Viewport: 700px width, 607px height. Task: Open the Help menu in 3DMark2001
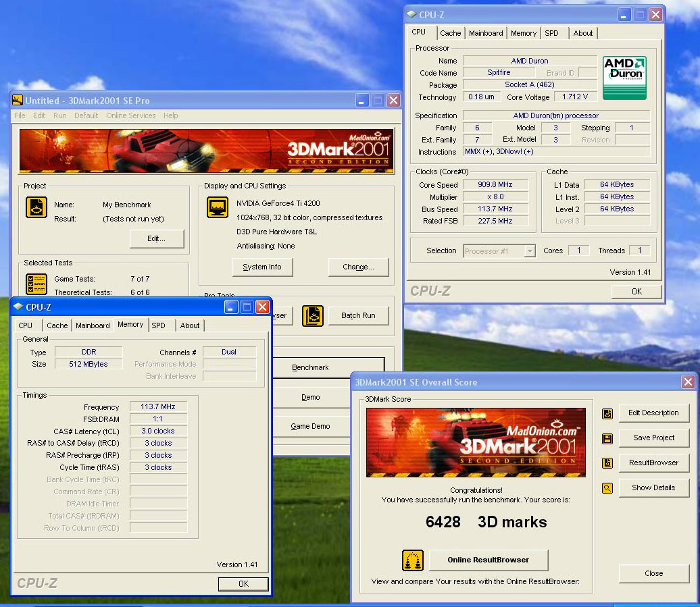(170, 115)
